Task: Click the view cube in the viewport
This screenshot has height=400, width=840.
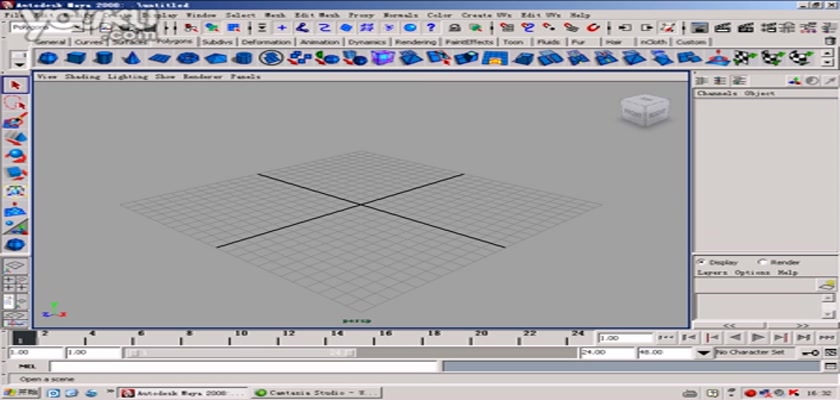Action: click(x=643, y=111)
